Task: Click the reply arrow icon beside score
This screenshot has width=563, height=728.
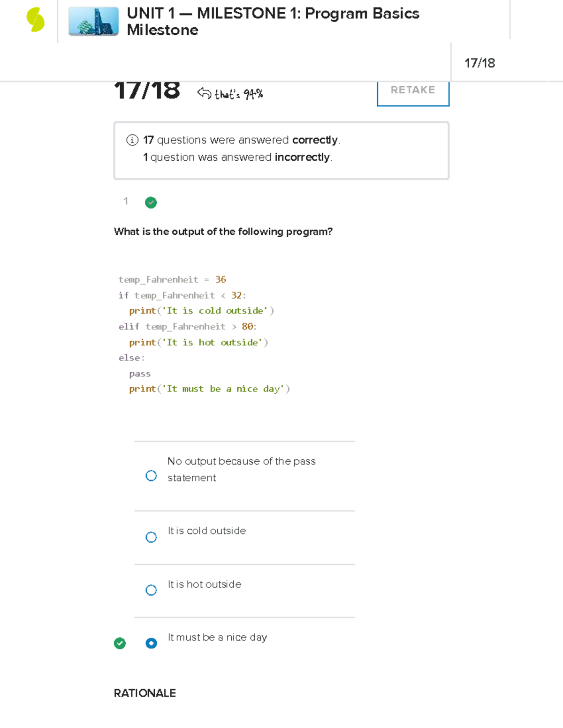Action: click(x=204, y=93)
